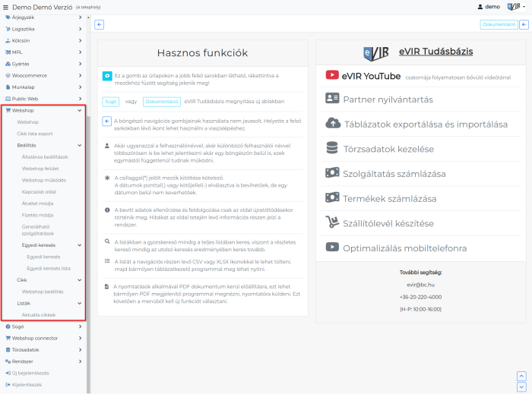The width and height of the screenshot is (532, 394).
Task: Open the demo user dropdown
Action: 489,6
